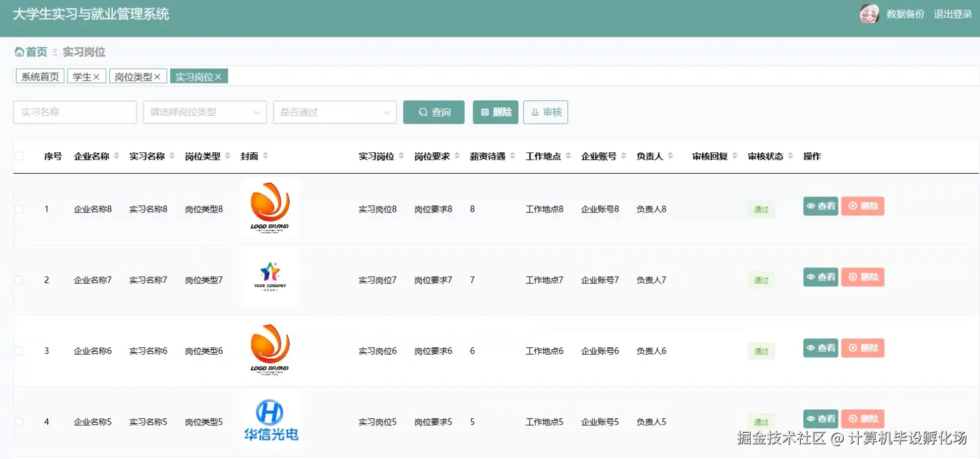The image size is (980, 459).
Task: Tick the checkbox for row 企业名称8
Action: pyautogui.click(x=19, y=209)
